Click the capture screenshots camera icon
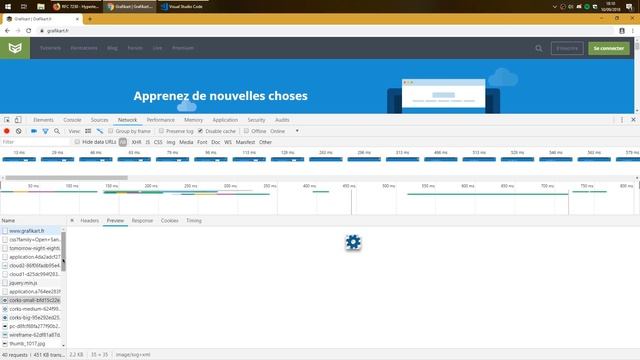This screenshot has height=360, width=640. [x=34, y=131]
